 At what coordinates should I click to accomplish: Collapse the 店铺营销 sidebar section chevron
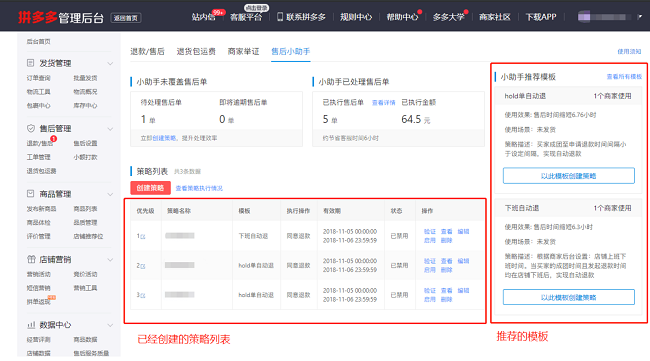110,259
